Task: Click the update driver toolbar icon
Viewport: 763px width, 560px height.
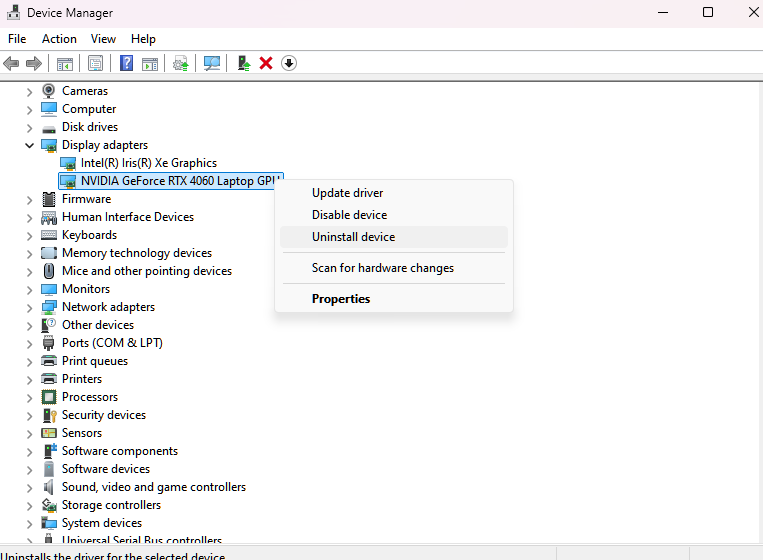Action: pos(181,63)
